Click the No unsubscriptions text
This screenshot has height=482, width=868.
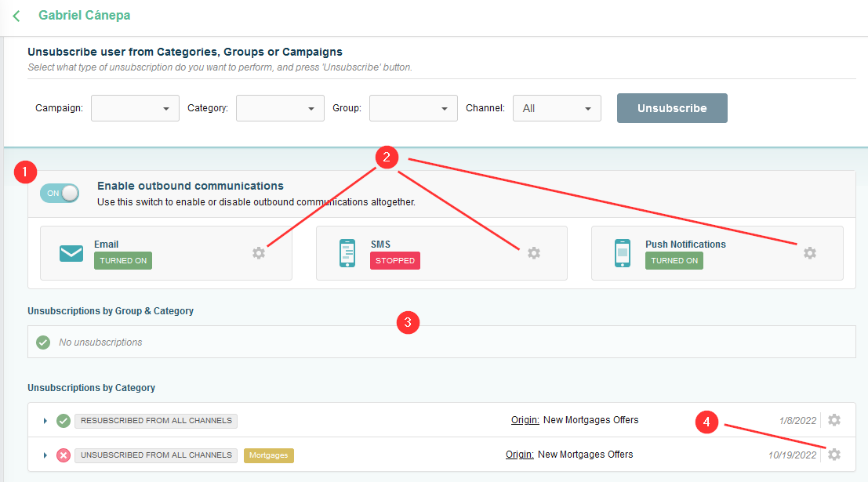coord(100,342)
